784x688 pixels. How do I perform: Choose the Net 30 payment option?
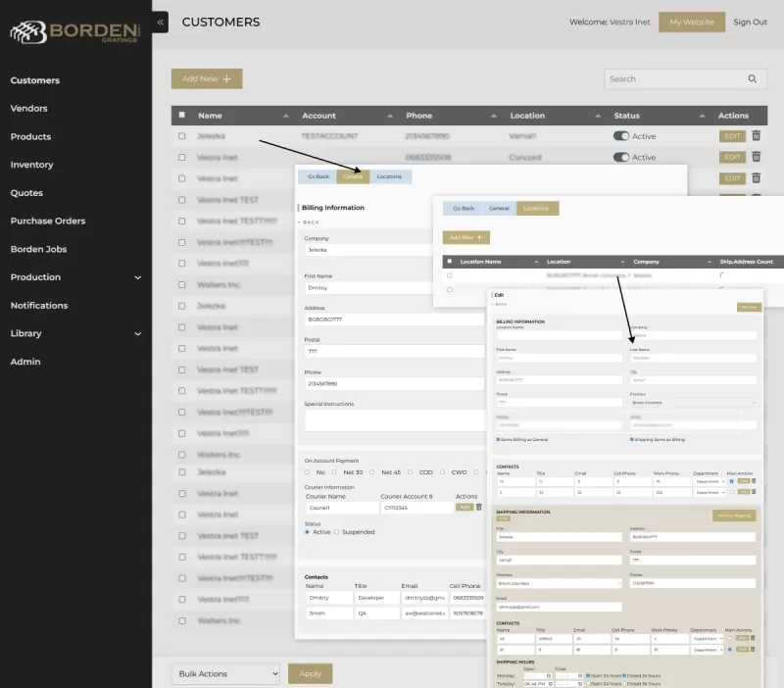334,472
